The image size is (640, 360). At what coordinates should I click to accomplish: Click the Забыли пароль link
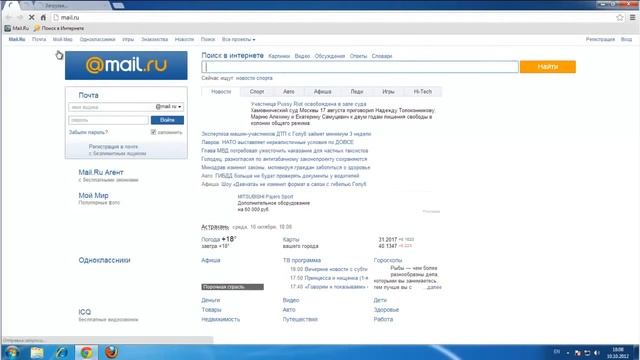[x=88, y=132]
